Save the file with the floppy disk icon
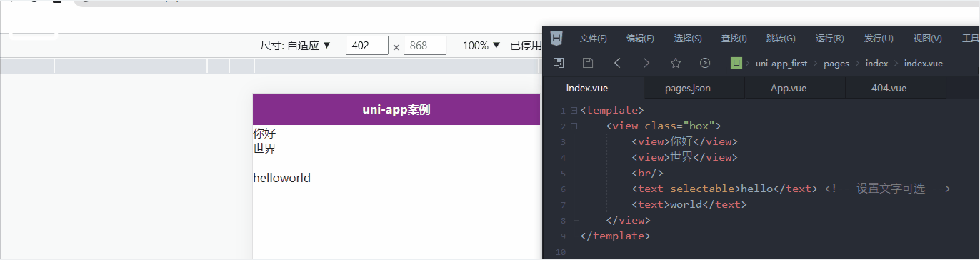This screenshot has width=980, height=260. point(588,63)
